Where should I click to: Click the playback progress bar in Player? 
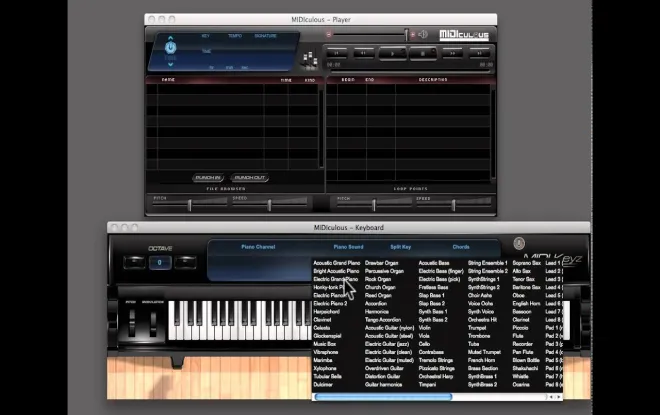pos(410,72)
